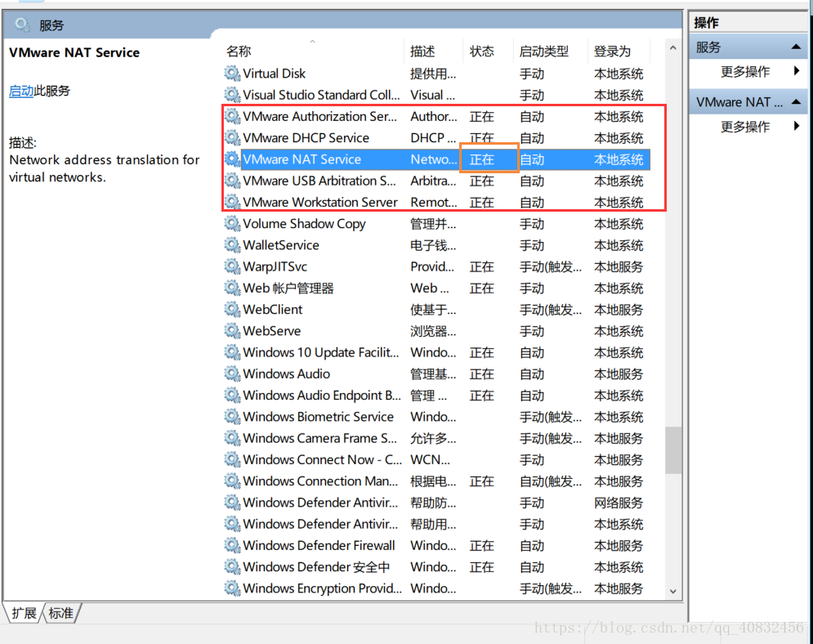813x644 pixels.
Task: Select Windows 10 Update Facilit... service
Action: (x=436, y=352)
